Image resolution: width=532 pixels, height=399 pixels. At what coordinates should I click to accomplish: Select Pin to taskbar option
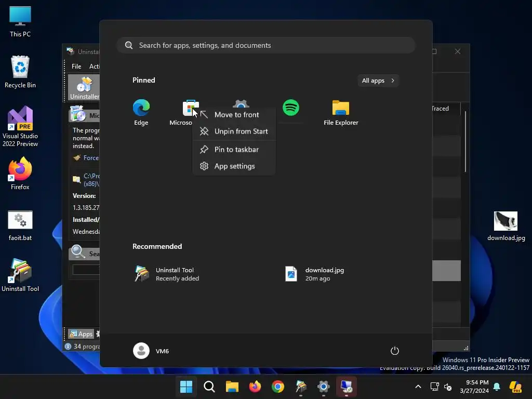pos(234,150)
